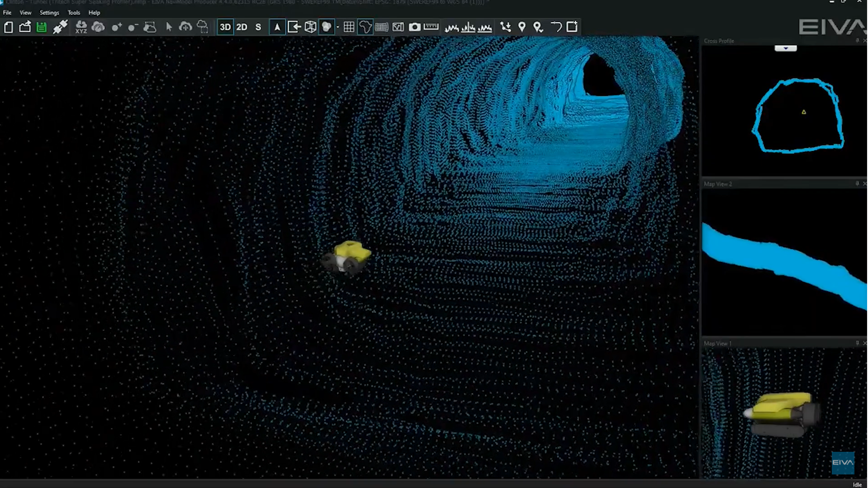Click the Cross Profile panel title
Viewport: 868px width, 488px height.
[x=719, y=41]
